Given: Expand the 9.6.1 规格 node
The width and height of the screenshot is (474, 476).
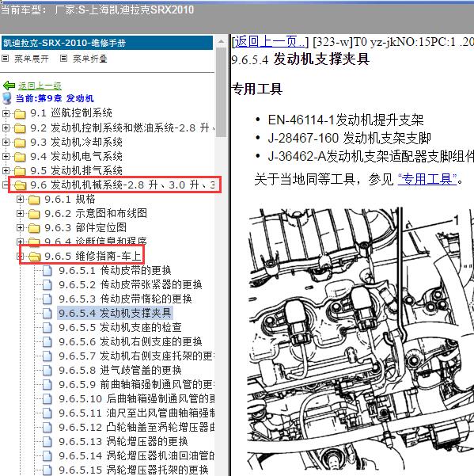Looking at the screenshot, I should pyautogui.click(x=20, y=199).
